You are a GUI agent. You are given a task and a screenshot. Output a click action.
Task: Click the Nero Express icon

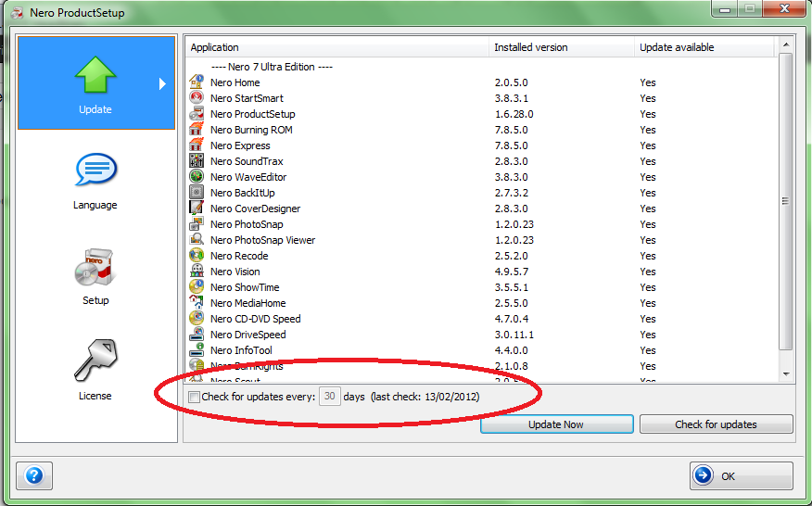[x=197, y=145]
